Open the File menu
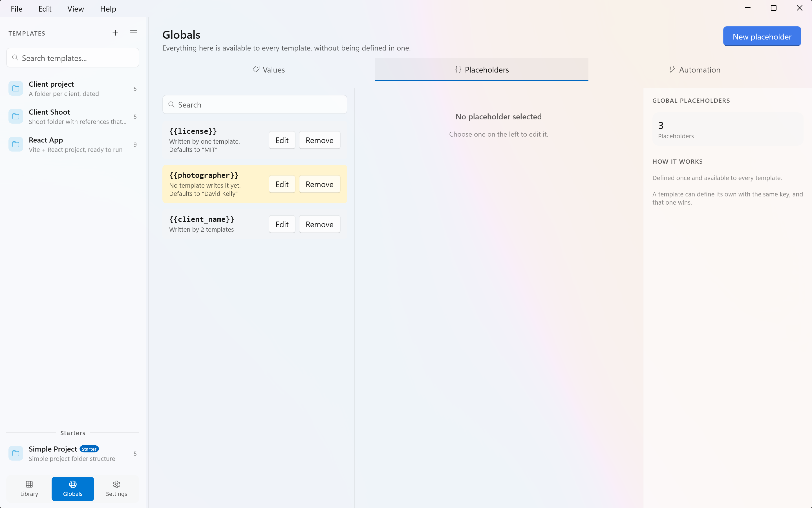The image size is (812, 508). 16,9
